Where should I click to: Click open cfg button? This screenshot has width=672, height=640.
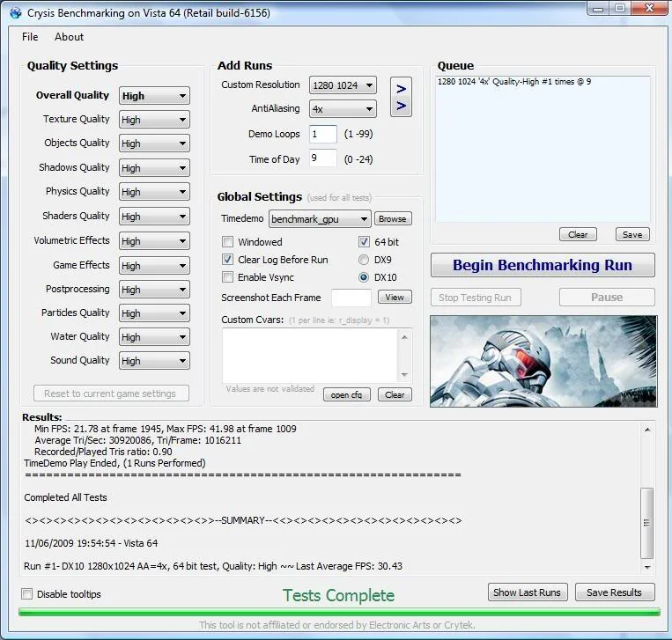pyautogui.click(x=346, y=394)
